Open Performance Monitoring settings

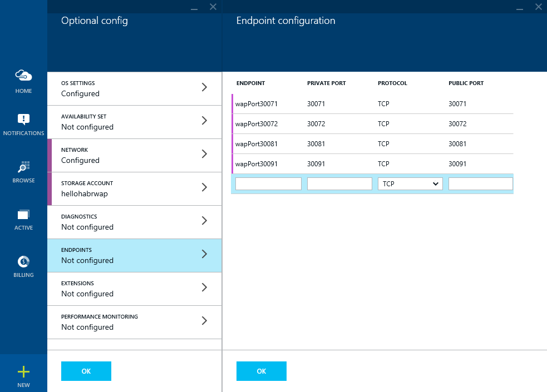pyautogui.click(x=134, y=322)
